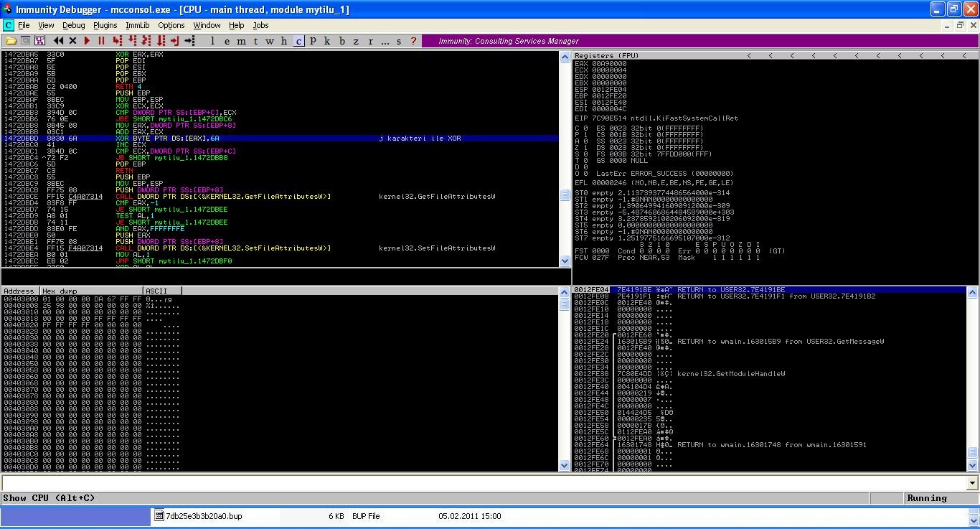Image resolution: width=980 pixels, height=529 pixels.
Task: Click the black Go To Address arrow icon
Action: pos(189,41)
